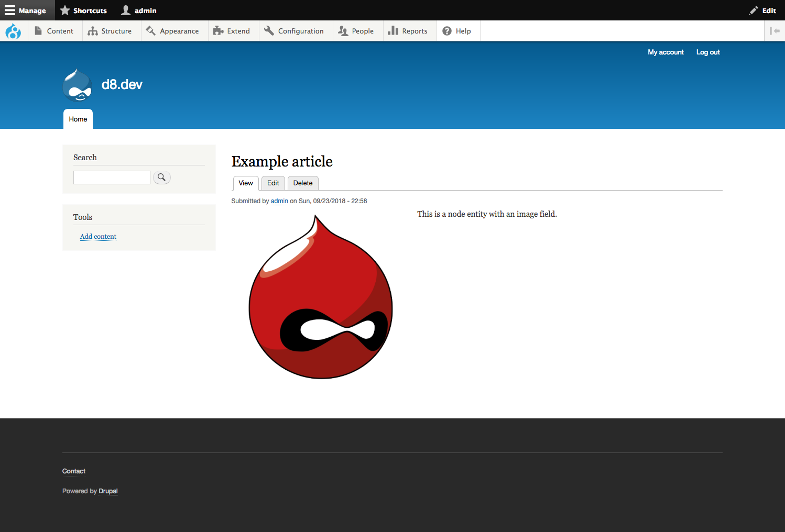Click the d8.dev site name
This screenshot has width=785, height=532.
click(x=122, y=84)
